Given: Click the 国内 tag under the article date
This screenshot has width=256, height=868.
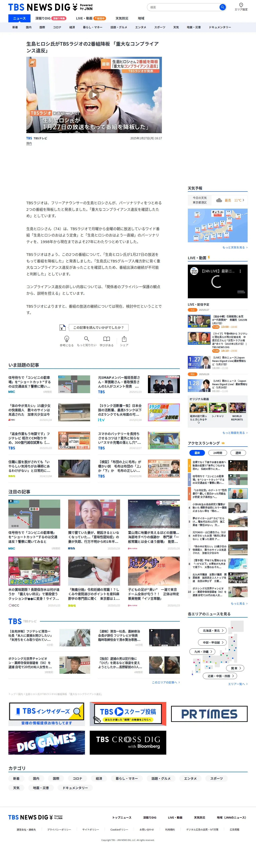Looking at the screenshot, I should coord(29,143).
